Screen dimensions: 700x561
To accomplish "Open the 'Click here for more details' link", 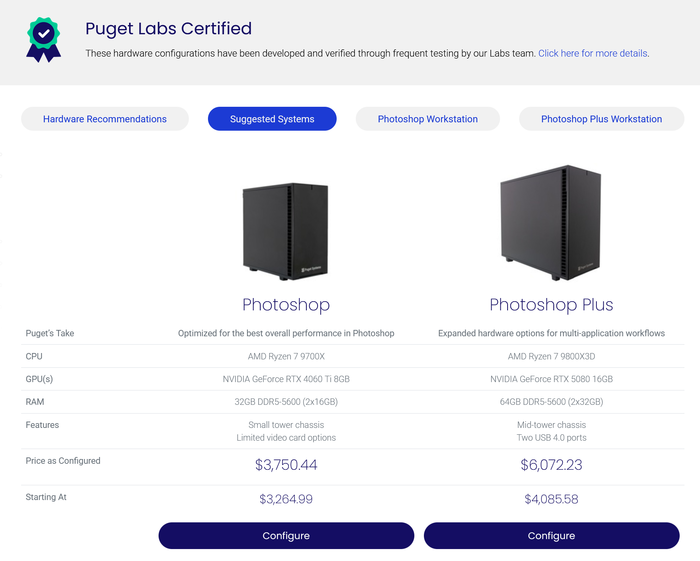I will [x=593, y=53].
